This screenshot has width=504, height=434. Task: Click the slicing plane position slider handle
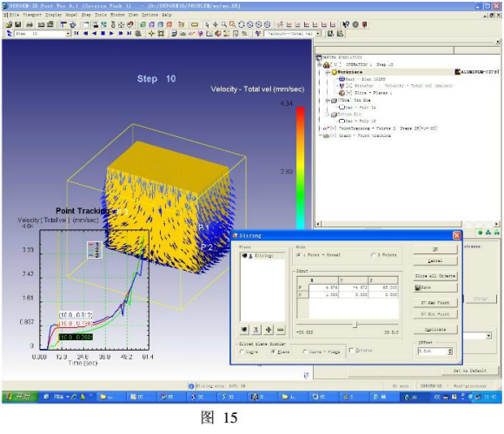355,325
